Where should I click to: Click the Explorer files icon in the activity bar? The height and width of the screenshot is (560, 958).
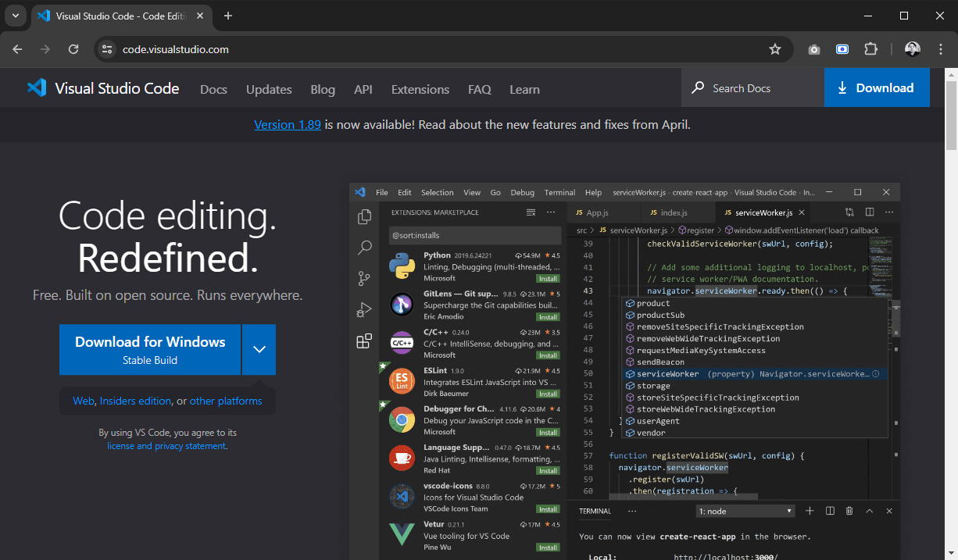tap(364, 217)
